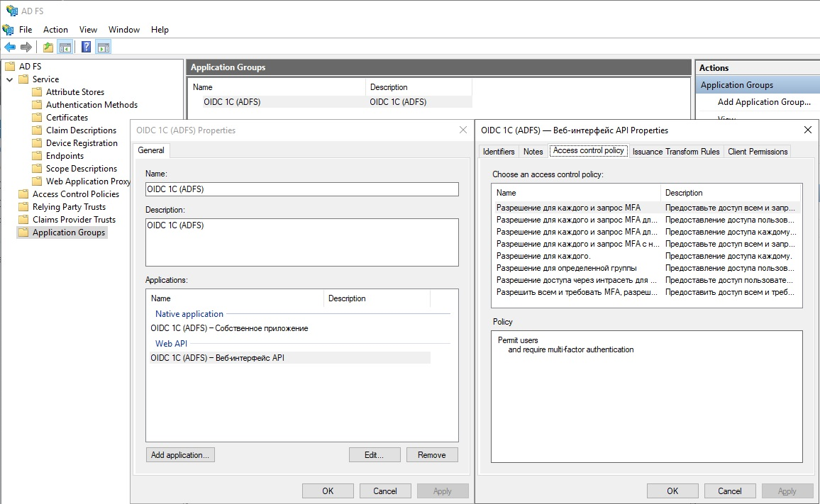The image size is (820, 504).
Task: Click the blue Help question mark icon
Action: 86,47
